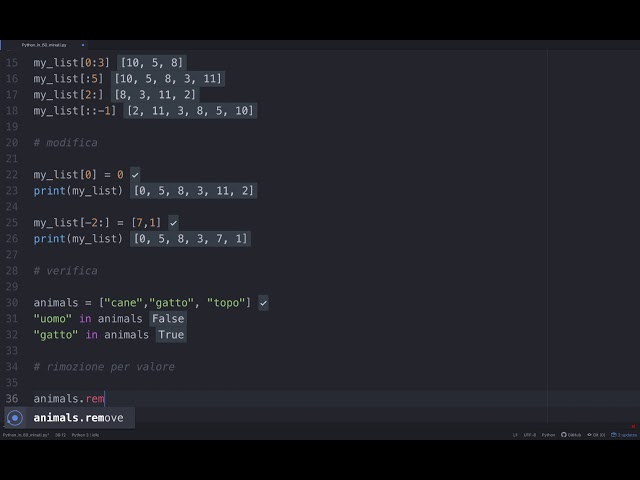Click the code my_list[2:]

(69, 95)
